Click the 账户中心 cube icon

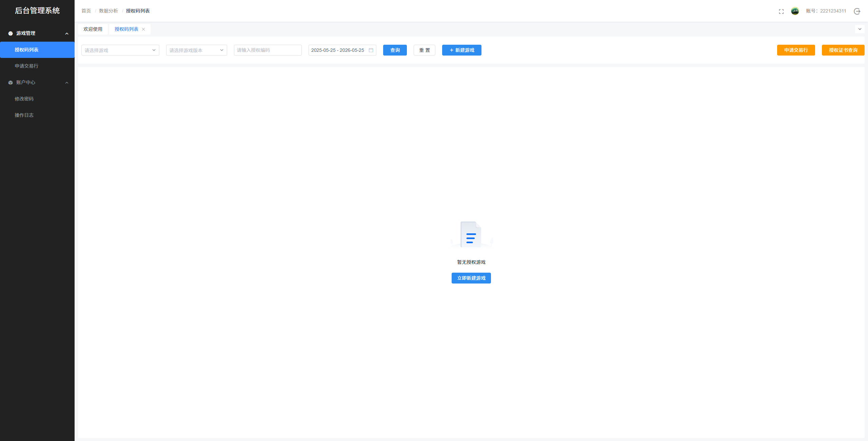point(11,82)
